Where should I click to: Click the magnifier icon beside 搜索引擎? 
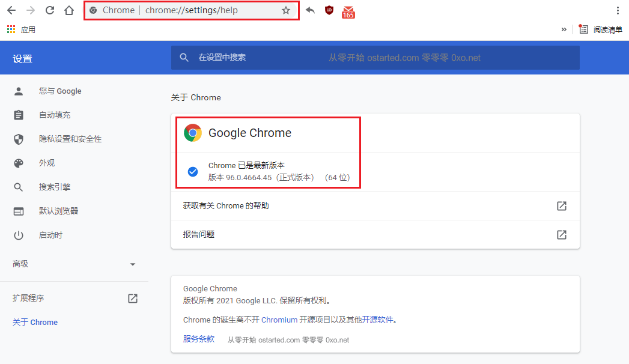pos(19,187)
